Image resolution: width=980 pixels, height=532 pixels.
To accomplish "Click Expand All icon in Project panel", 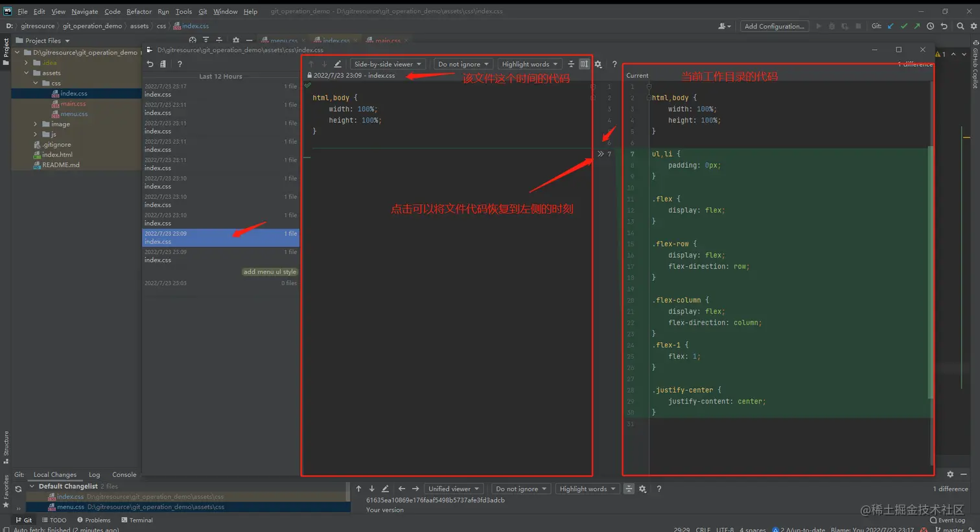I will (x=205, y=40).
